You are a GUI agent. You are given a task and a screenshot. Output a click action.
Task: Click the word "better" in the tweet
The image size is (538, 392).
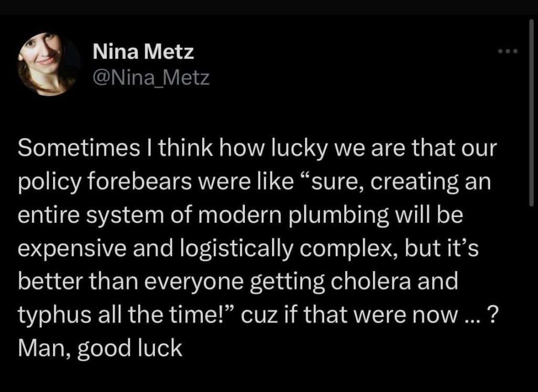coord(48,282)
